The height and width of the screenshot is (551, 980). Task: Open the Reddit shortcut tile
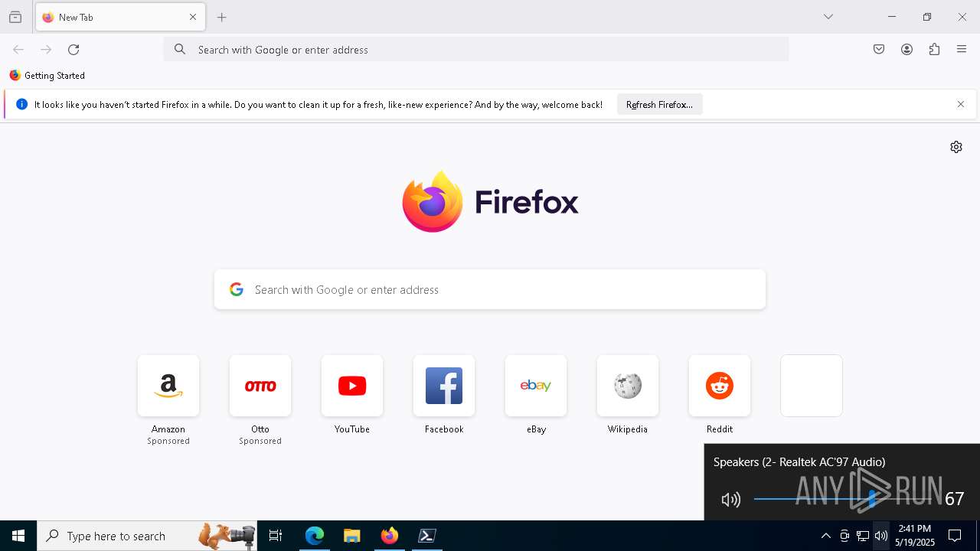coord(720,386)
